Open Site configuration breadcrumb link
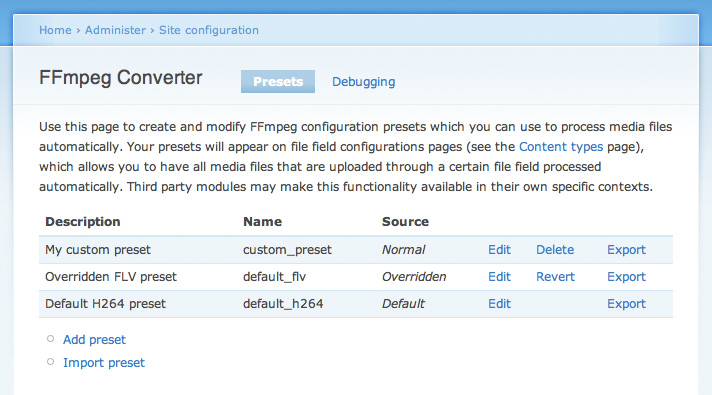This screenshot has height=395, width=712. pyautogui.click(x=208, y=30)
